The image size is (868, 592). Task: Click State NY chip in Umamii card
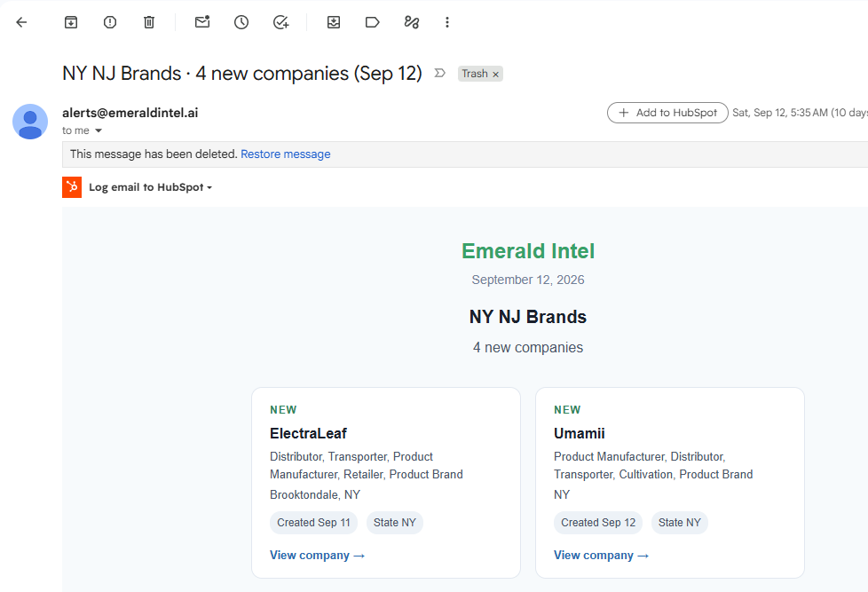(679, 522)
